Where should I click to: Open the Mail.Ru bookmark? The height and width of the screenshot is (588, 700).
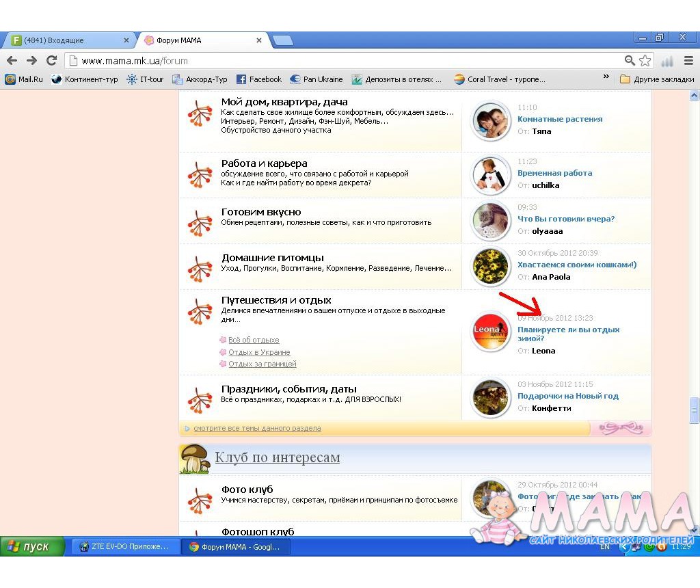click(x=24, y=79)
